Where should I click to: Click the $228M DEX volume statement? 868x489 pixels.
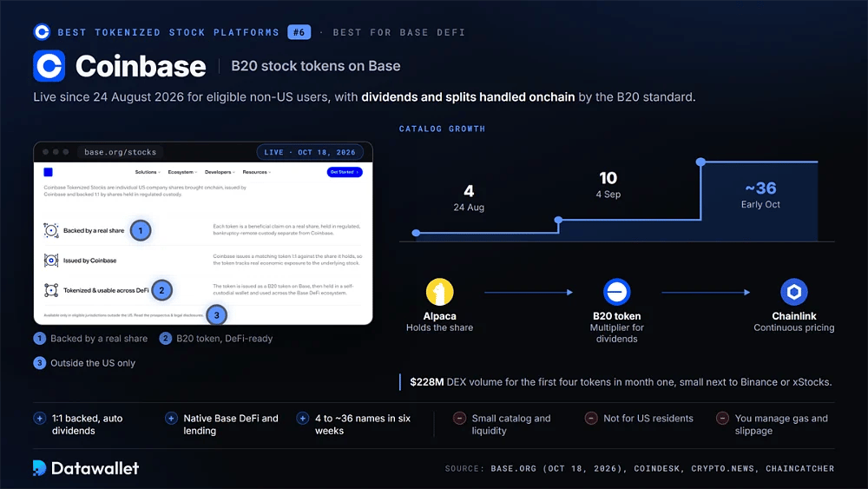click(x=621, y=382)
